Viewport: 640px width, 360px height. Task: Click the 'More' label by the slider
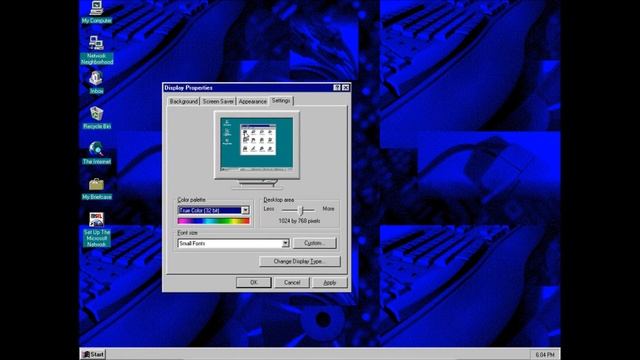328,209
